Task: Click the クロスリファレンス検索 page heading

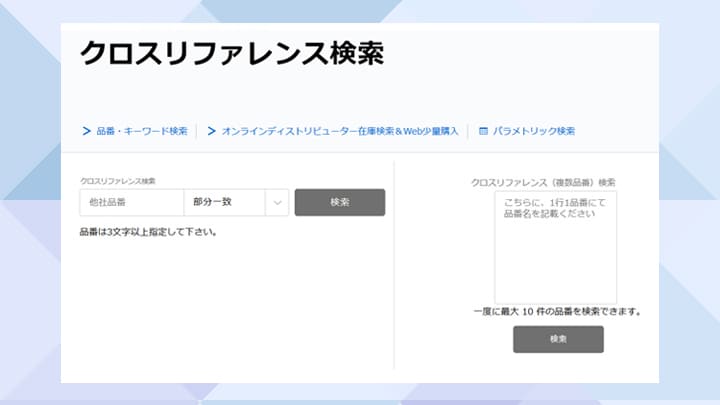Action: point(232,53)
